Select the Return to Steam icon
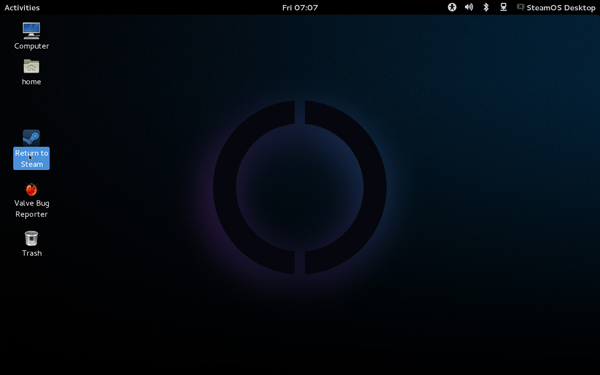 31,137
